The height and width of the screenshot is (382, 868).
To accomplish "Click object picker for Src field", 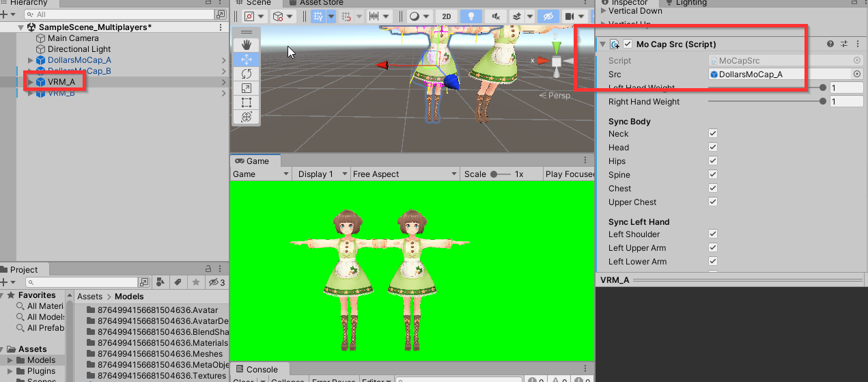I will tap(857, 74).
